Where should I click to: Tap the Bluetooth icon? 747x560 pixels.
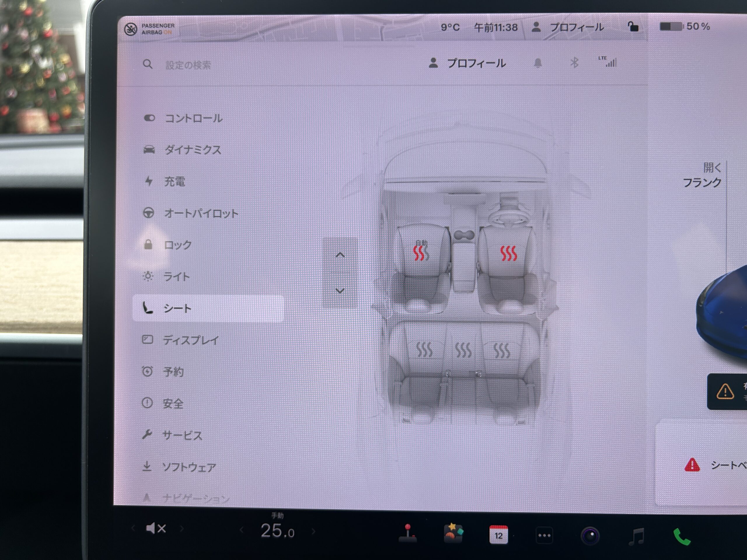[x=574, y=63]
